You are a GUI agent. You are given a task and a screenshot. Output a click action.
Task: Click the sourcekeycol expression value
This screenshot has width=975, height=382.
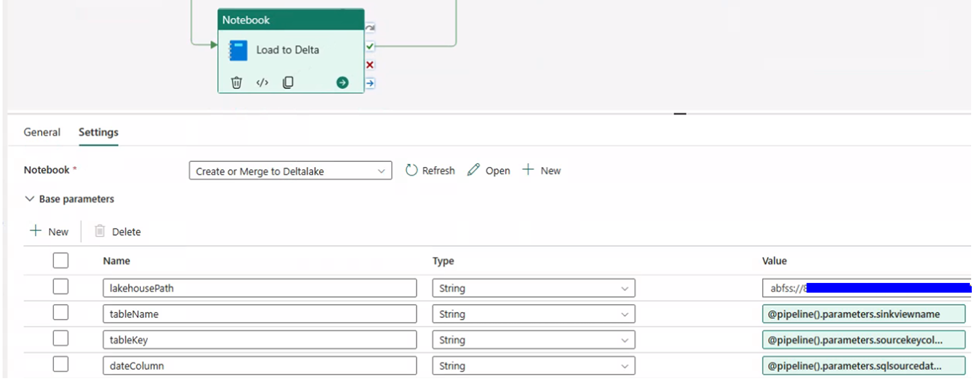(x=864, y=340)
